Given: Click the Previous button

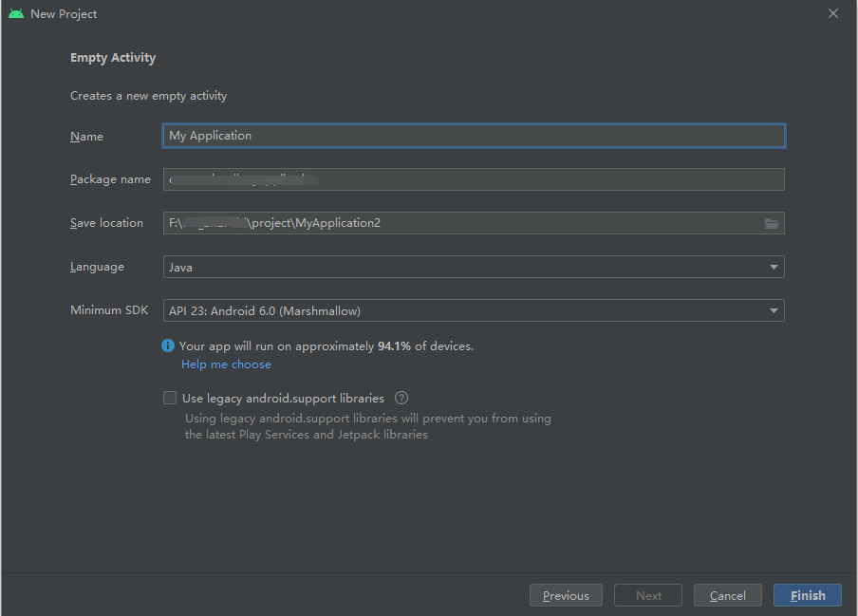Looking at the screenshot, I should click(566, 595).
